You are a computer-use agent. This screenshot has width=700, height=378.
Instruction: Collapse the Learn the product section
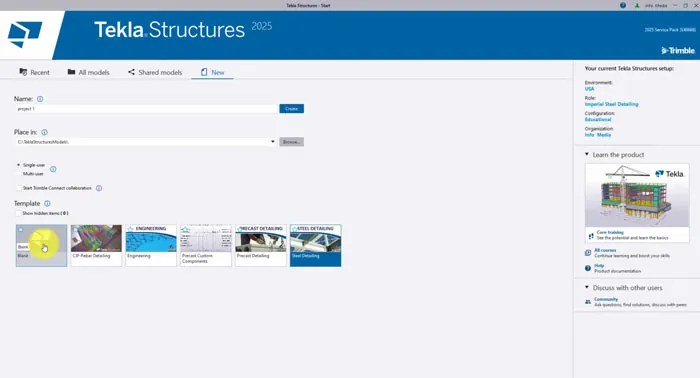[x=587, y=154]
